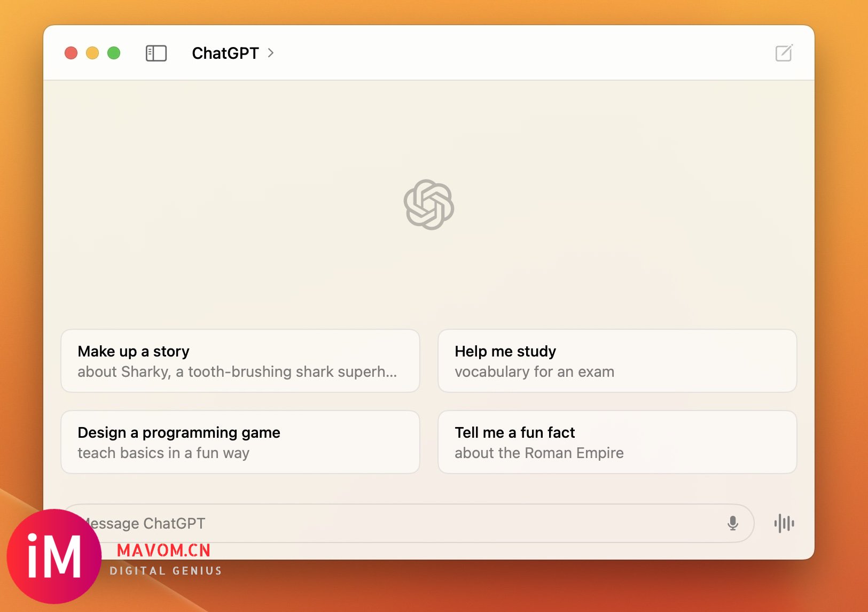Select the 'Help me study' suggestion
The image size is (868, 612).
pos(617,361)
